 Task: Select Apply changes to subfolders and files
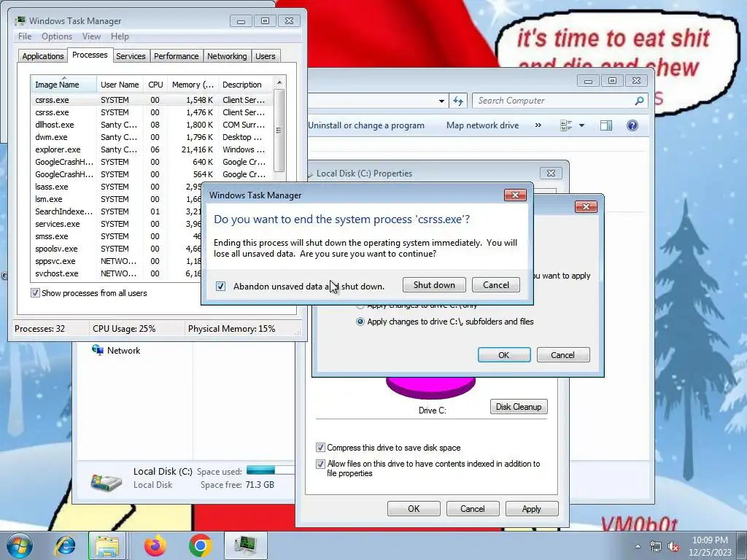pos(360,322)
